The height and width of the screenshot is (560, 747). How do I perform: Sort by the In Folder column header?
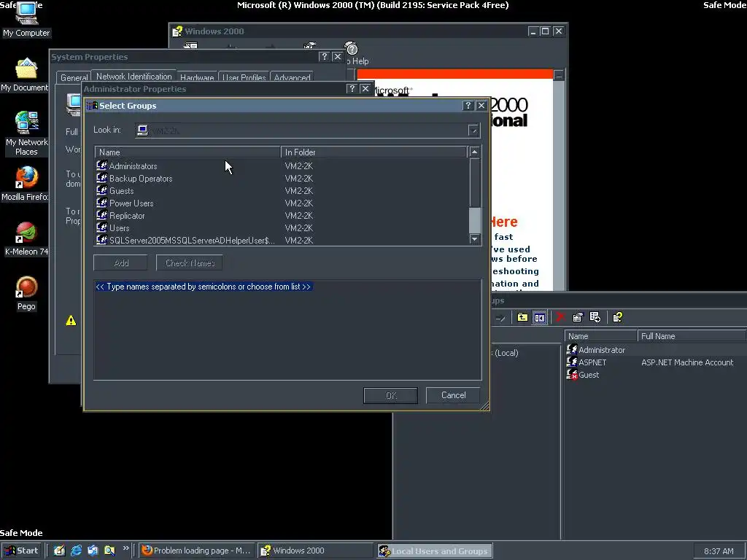point(374,152)
